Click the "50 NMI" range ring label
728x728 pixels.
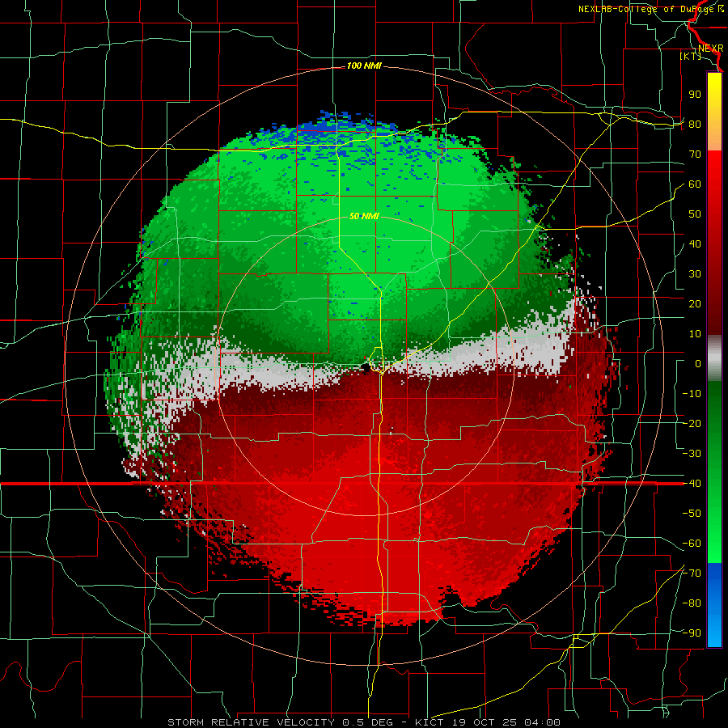tap(364, 216)
